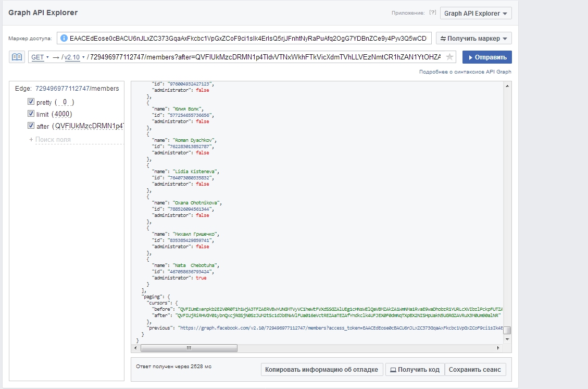Click the "after" cursor string in paging
Screen dimensions: 588x389
(338, 315)
